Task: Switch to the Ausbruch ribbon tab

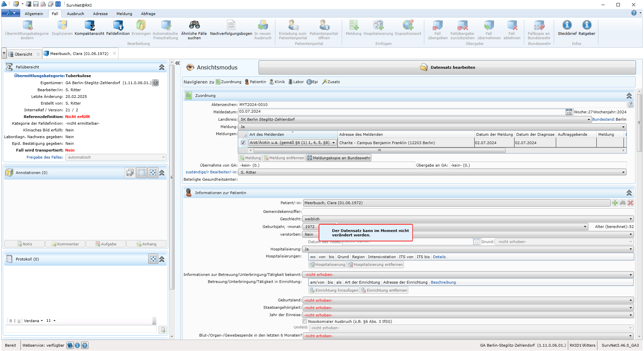Action: 75,14
